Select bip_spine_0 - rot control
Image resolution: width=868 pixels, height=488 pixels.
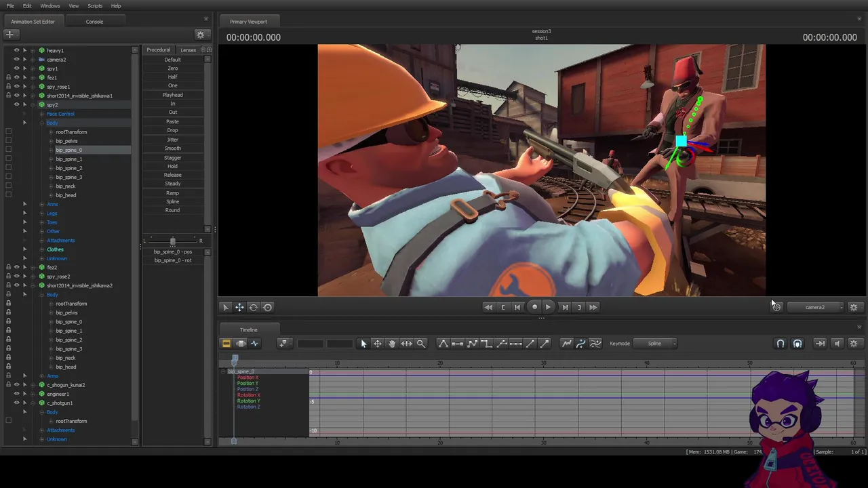click(173, 260)
